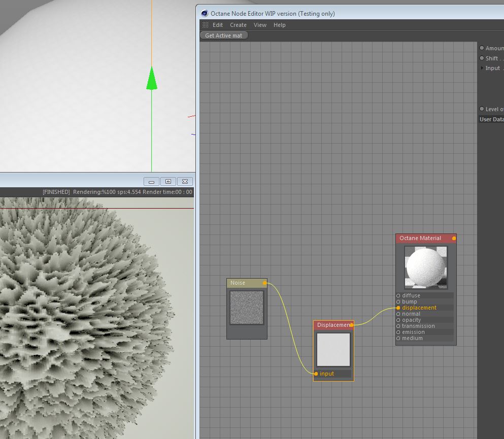Select the Noise node texture thumbnail
This screenshot has height=439, width=504.
247,308
